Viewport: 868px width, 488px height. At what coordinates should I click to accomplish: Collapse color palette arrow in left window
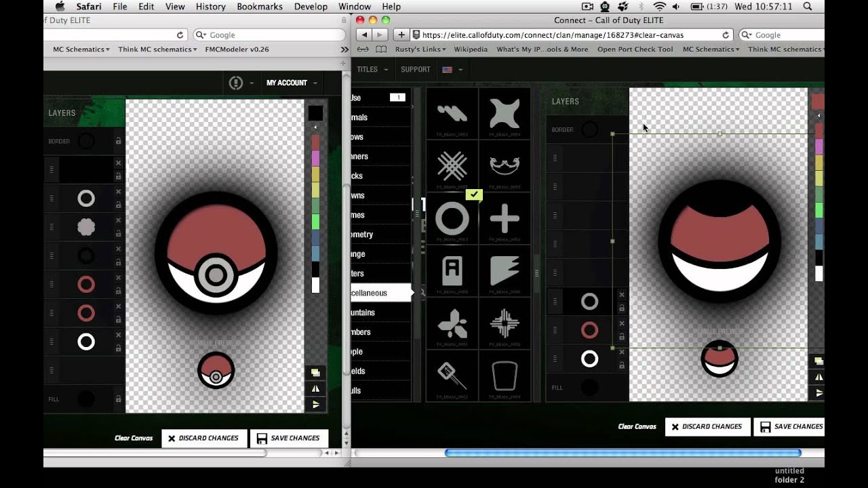pyautogui.click(x=315, y=127)
